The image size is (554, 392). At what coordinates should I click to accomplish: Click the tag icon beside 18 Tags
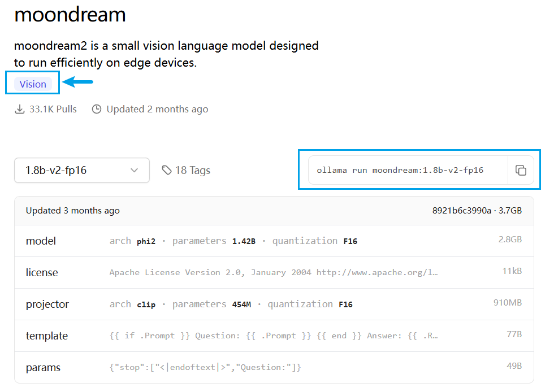point(166,170)
